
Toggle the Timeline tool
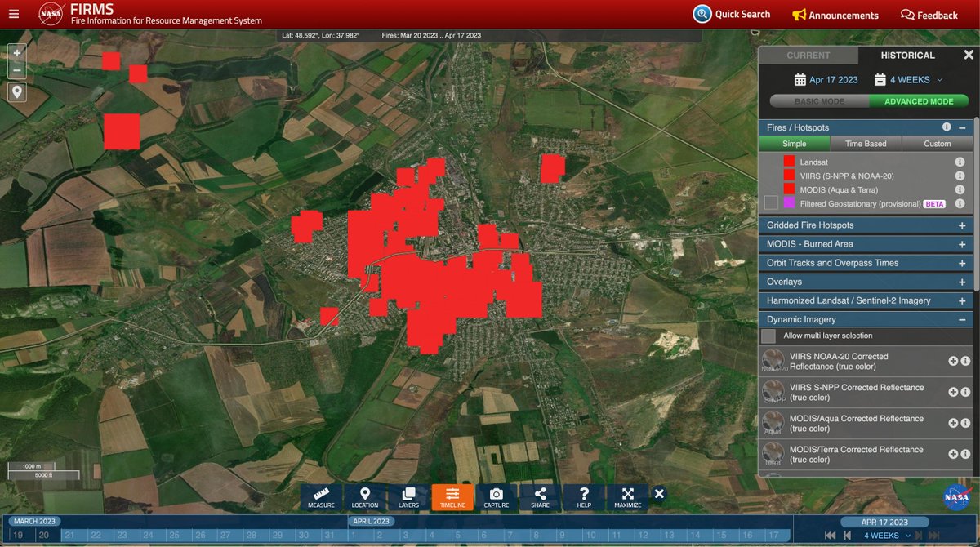452,497
